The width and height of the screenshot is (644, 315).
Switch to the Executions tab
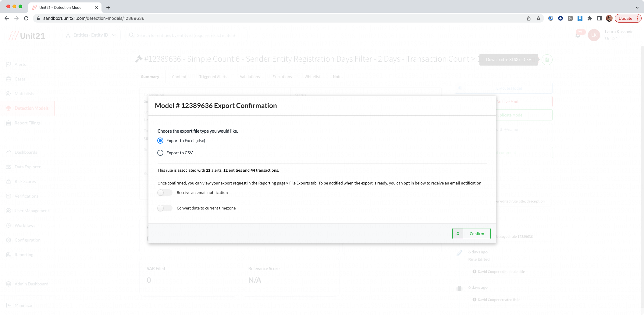click(282, 77)
